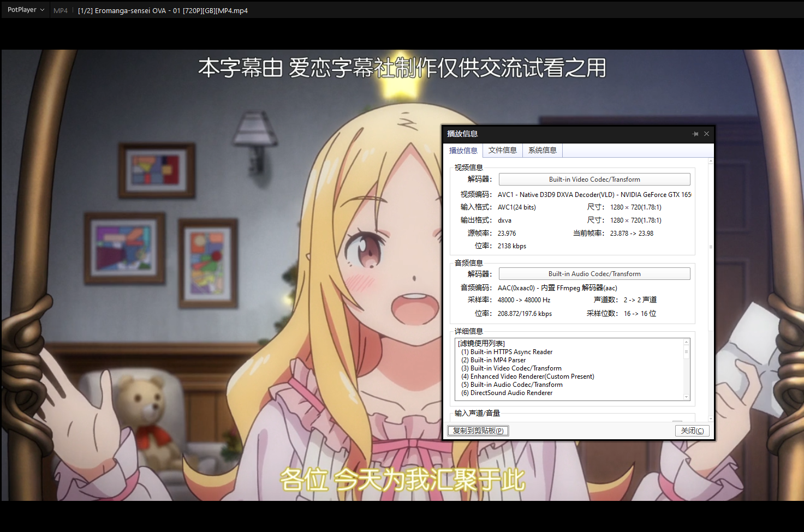Switch to the 系统信息 tab
This screenshot has height=532, width=804.
[542, 150]
